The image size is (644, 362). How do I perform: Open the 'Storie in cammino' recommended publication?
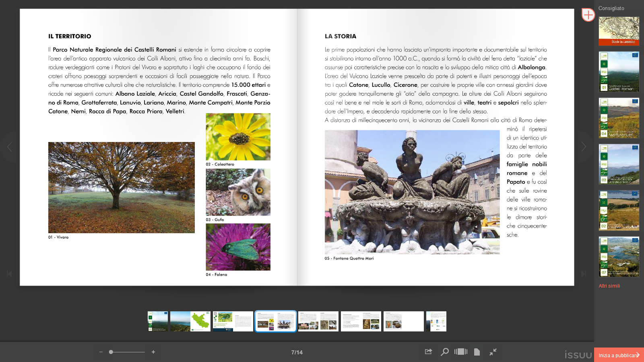coord(619,31)
